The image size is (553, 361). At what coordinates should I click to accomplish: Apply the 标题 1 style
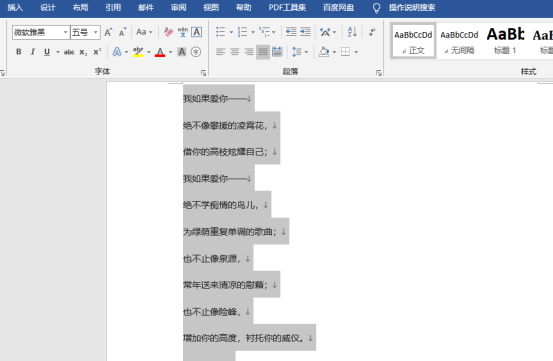505,41
